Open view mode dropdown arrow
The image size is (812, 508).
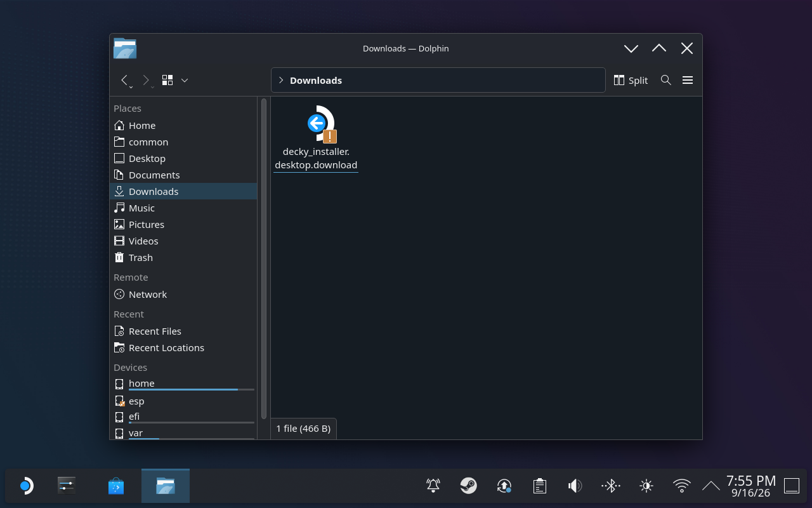coord(185,80)
